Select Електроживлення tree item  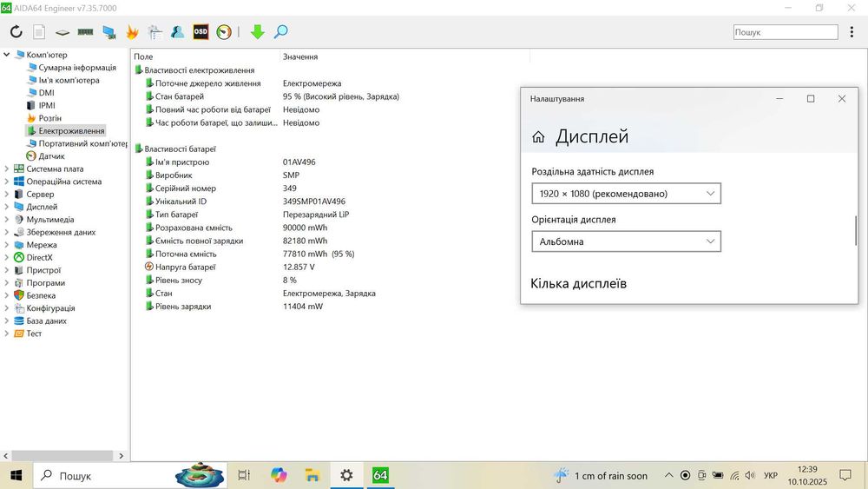click(x=71, y=130)
